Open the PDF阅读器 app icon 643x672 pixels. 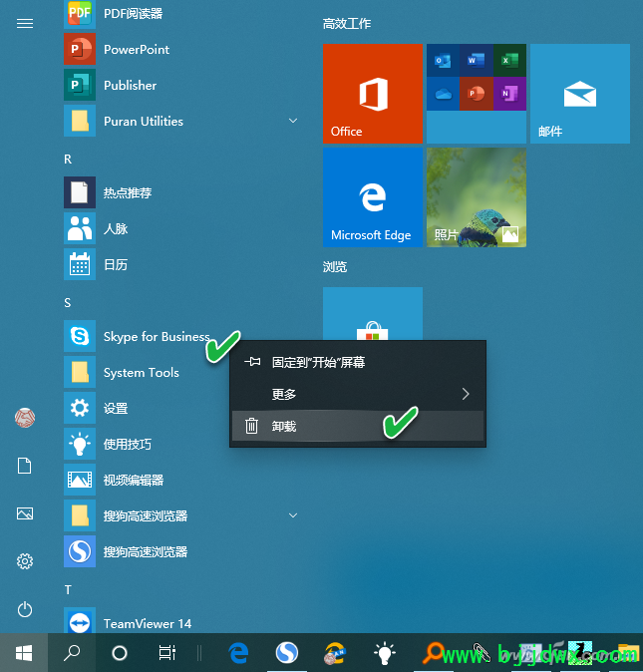pos(80,14)
